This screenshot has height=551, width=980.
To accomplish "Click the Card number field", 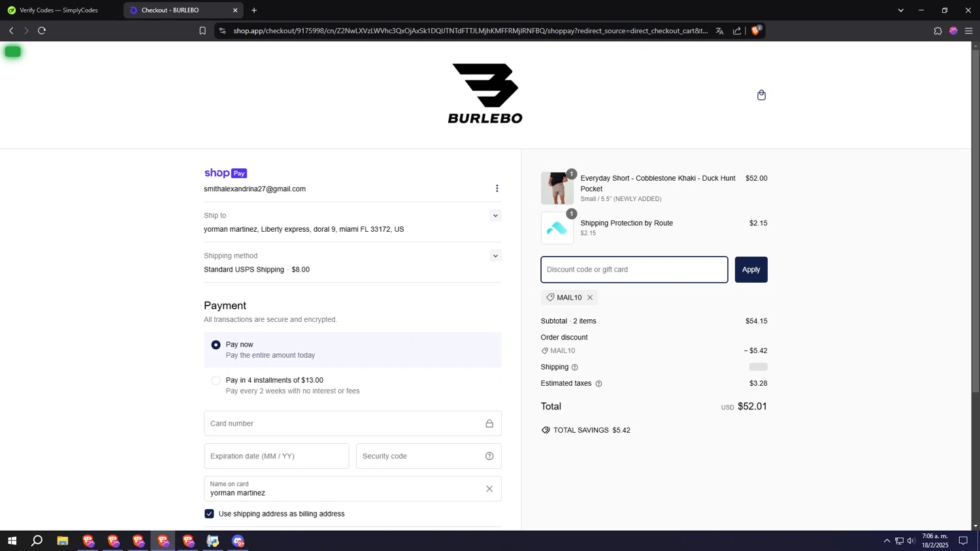I will click(353, 424).
